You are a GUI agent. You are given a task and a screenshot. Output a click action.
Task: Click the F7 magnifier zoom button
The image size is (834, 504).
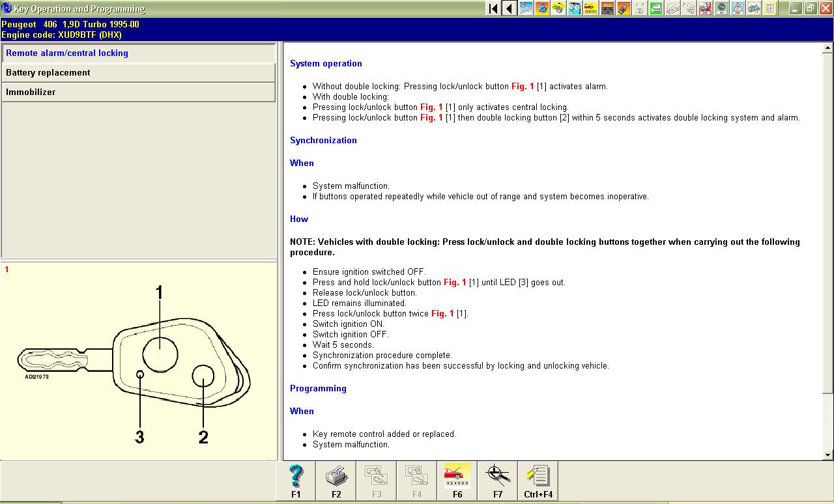(x=498, y=481)
